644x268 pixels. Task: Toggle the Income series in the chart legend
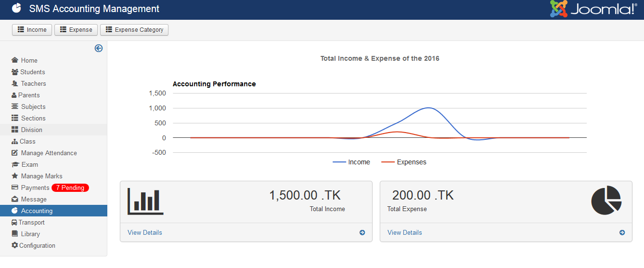351,162
